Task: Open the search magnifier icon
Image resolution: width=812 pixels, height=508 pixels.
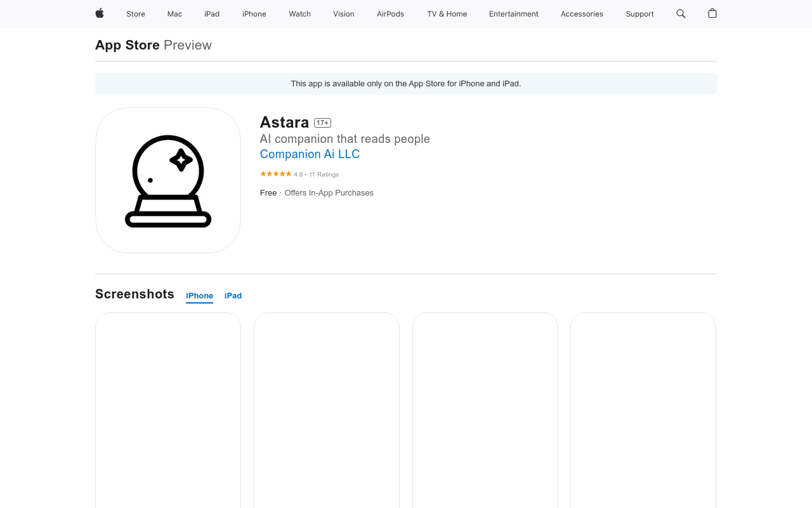Action: tap(681, 13)
